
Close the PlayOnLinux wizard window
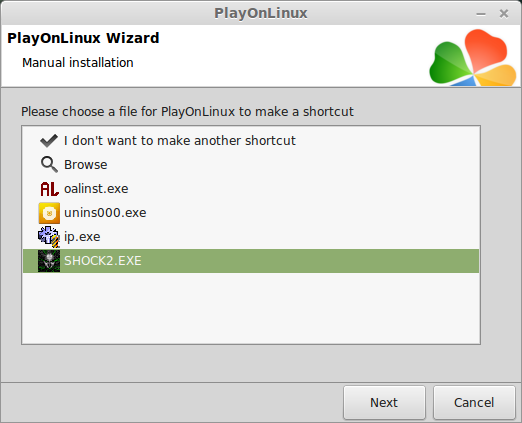(504, 14)
